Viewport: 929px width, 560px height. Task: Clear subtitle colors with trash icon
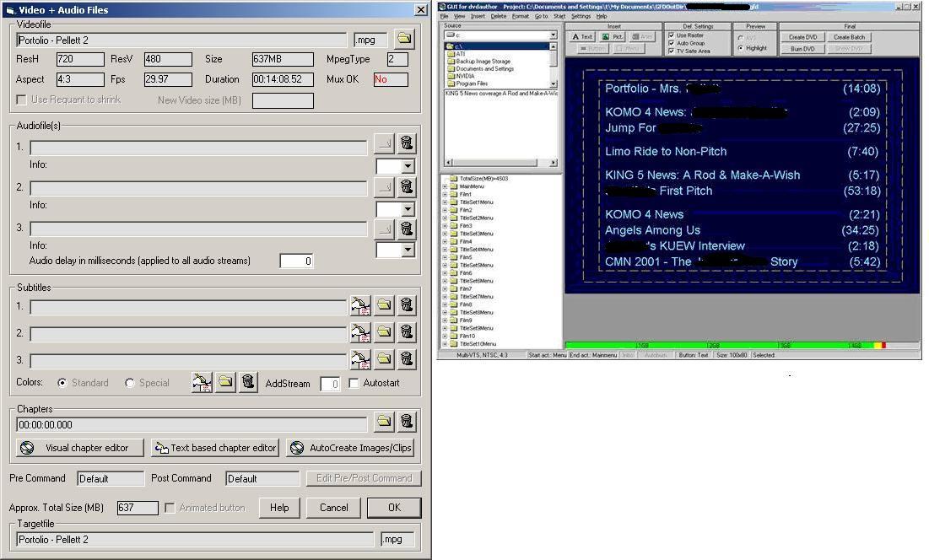[248, 382]
